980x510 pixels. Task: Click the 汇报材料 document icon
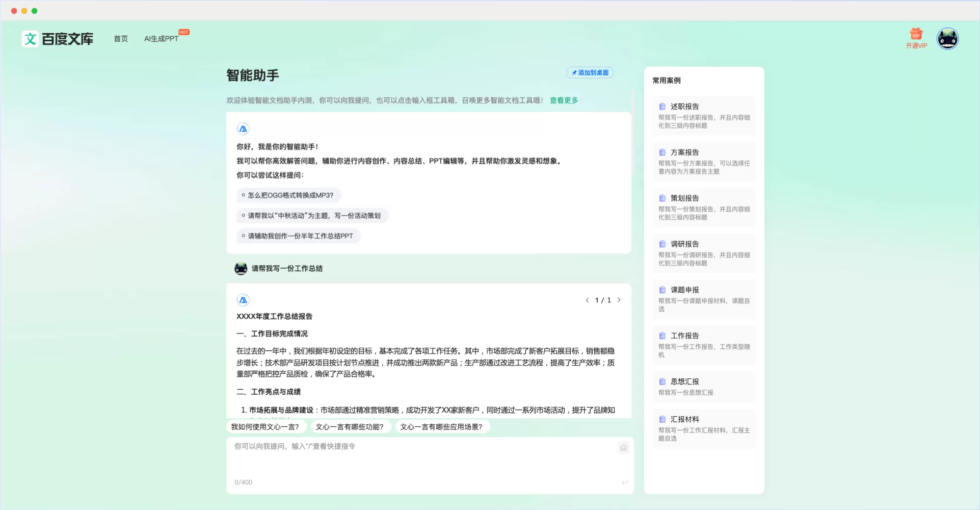(662, 419)
